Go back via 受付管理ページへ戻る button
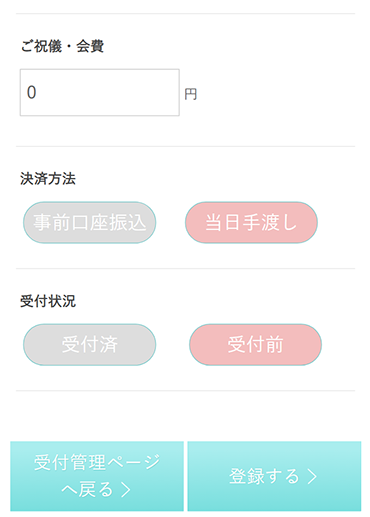Image resolution: width=370 pixels, height=517 pixels. click(x=97, y=476)
